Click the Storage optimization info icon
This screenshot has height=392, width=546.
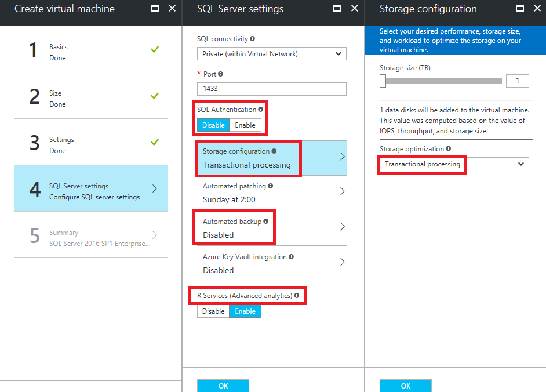[x=449, y=149]
